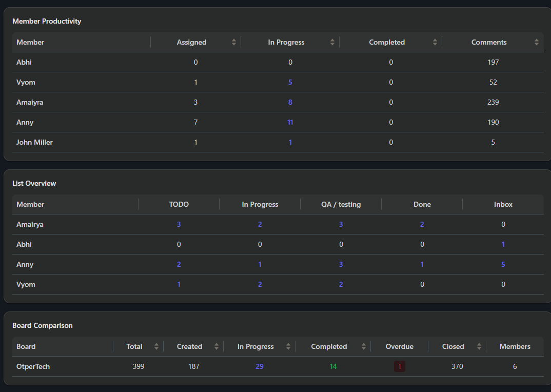Sort members by Comments count
Screen dimensions: 551x392
click(x=536, y=42)
